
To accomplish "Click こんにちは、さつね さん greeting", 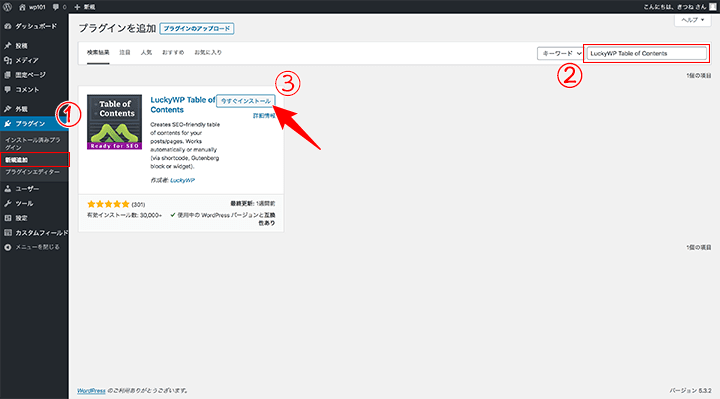I will click(675, 7).
